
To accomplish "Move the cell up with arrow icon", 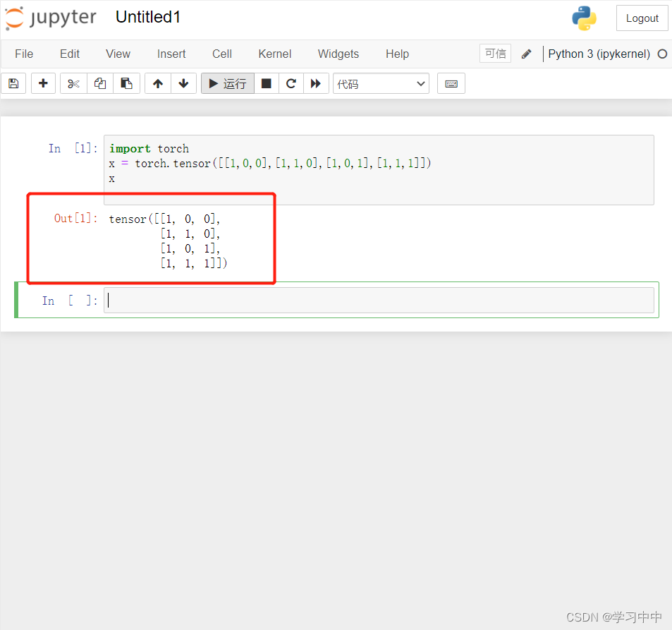I will pyautogui.click(x=157, y=83).
